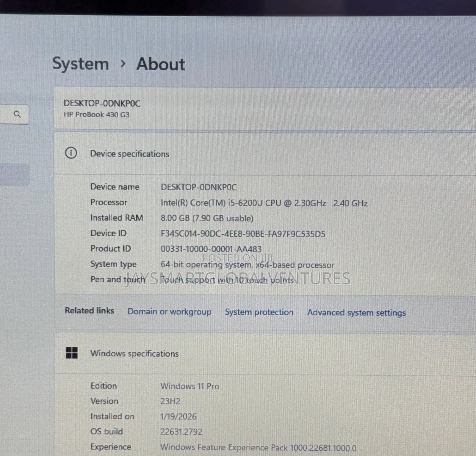476x456 pixels.
Task: Click the Installed on label
Action: click(x=112, y=416)
